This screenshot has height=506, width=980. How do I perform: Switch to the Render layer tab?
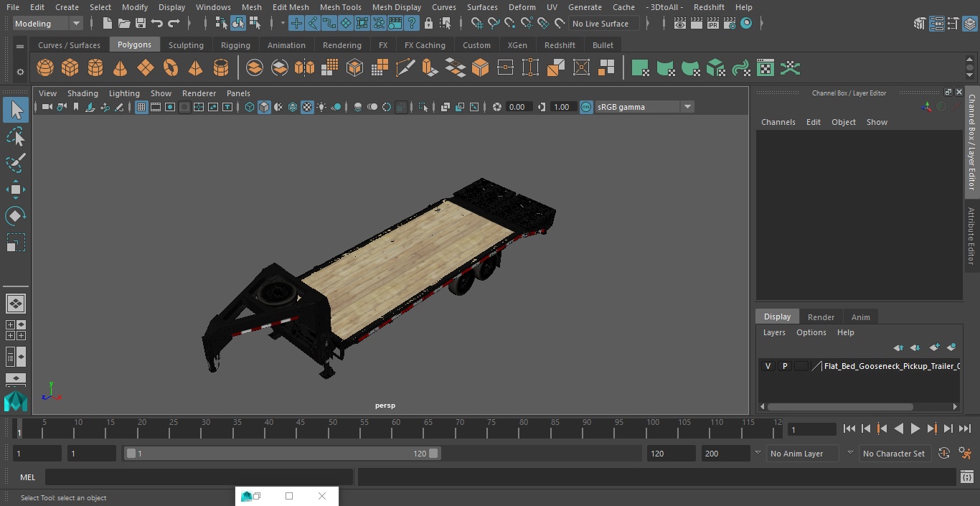point(821,317)
